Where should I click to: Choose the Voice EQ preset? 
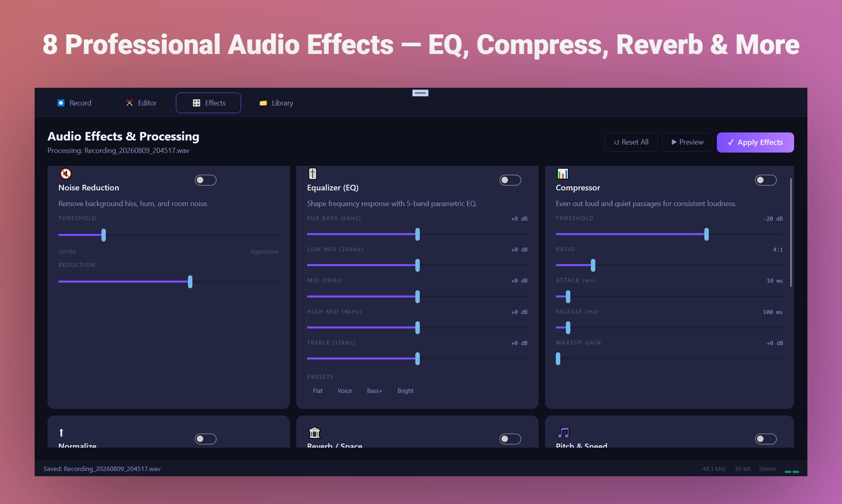point(345,391)
